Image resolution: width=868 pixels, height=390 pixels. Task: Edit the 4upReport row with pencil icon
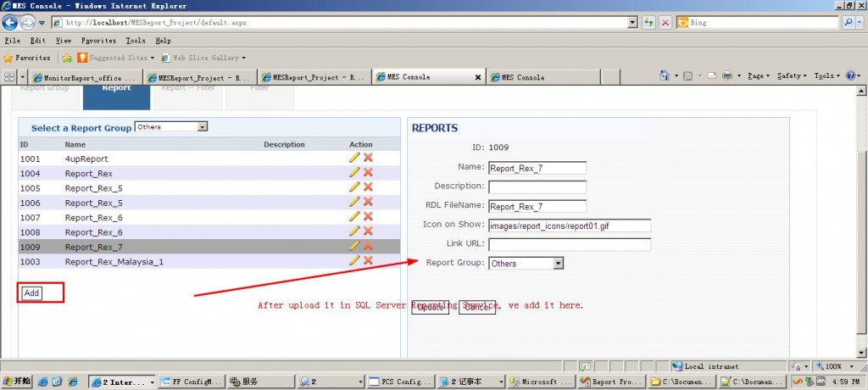355,158
